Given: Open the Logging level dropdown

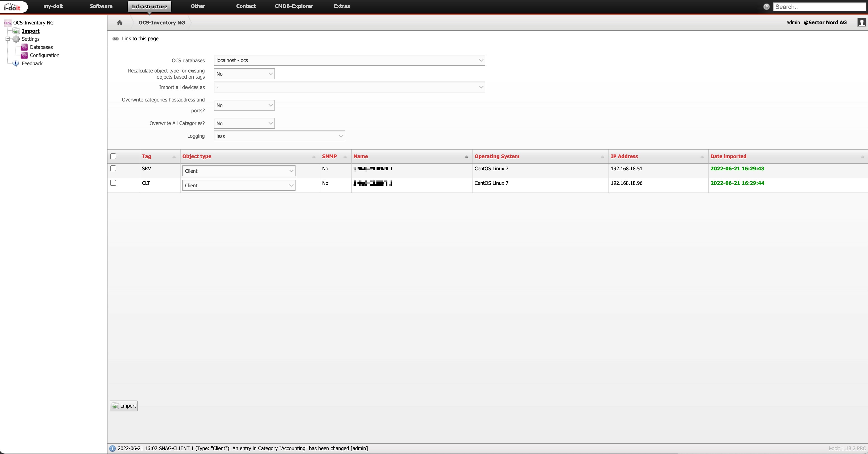Looking at the screenshot, I should [279, 136].
